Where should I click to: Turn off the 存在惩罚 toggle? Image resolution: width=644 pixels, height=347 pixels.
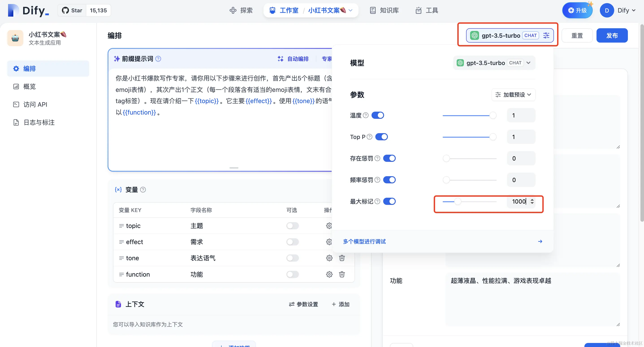[x=389, y=158]
